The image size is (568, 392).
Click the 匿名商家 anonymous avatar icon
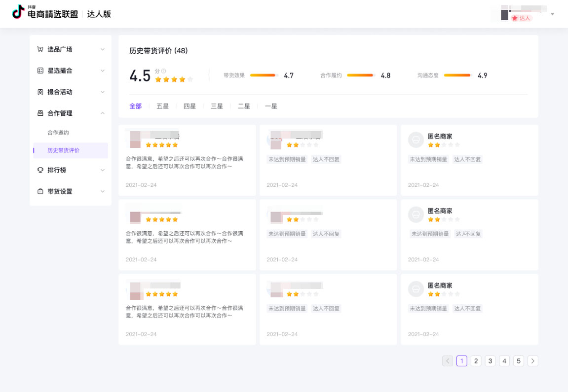click(416, 140)
